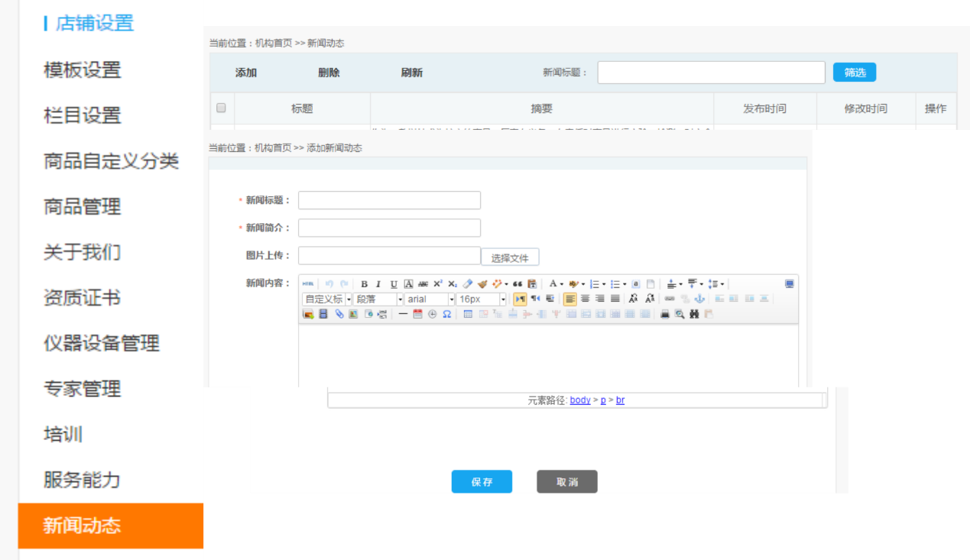Click the 新闻简介 input field
Screen dimensions: 970x560
pyautogui.click(x=389, y=228)
